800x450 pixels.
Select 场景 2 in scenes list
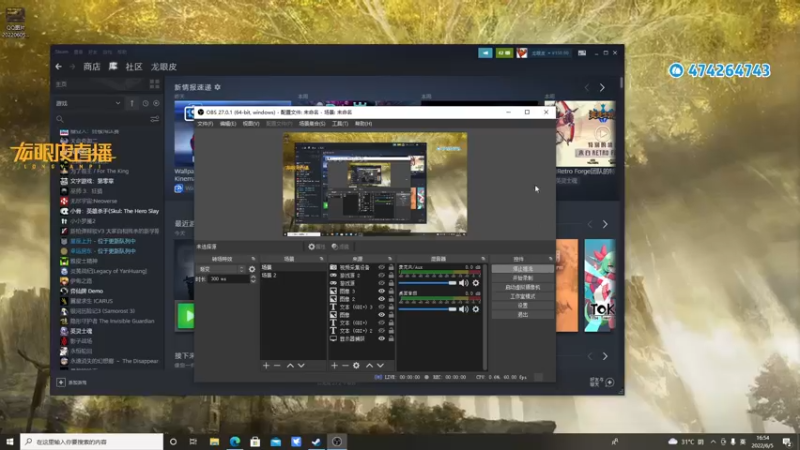coord(292,275)
